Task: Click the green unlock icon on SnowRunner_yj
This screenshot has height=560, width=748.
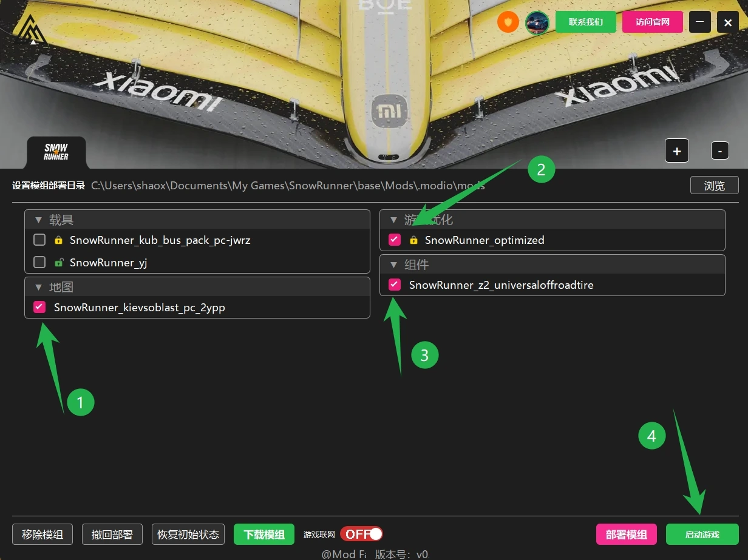Action: pos(58,263)
